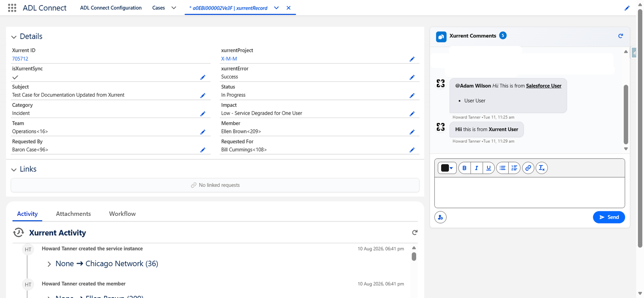
Task: Open the Cases navigation dropdown
Action: click(174, 8)
